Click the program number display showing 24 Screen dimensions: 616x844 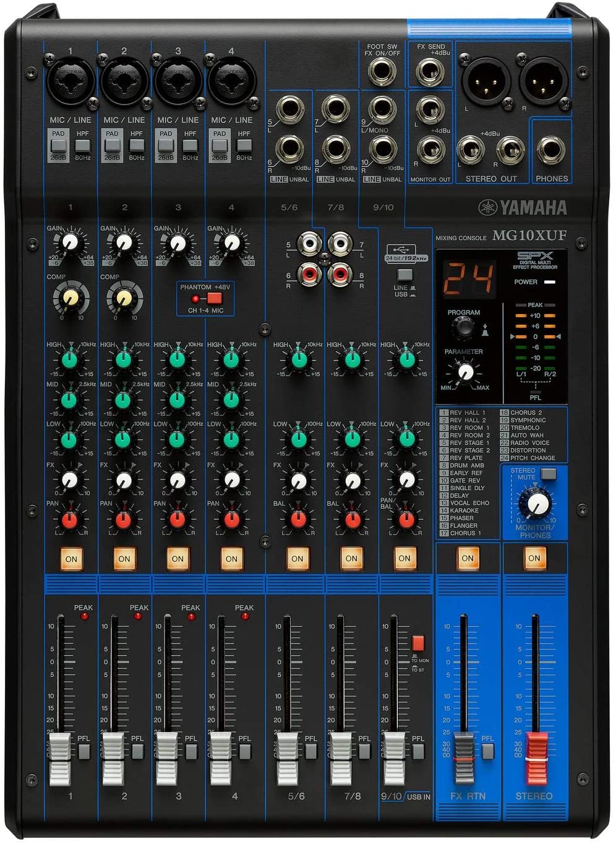469,278
